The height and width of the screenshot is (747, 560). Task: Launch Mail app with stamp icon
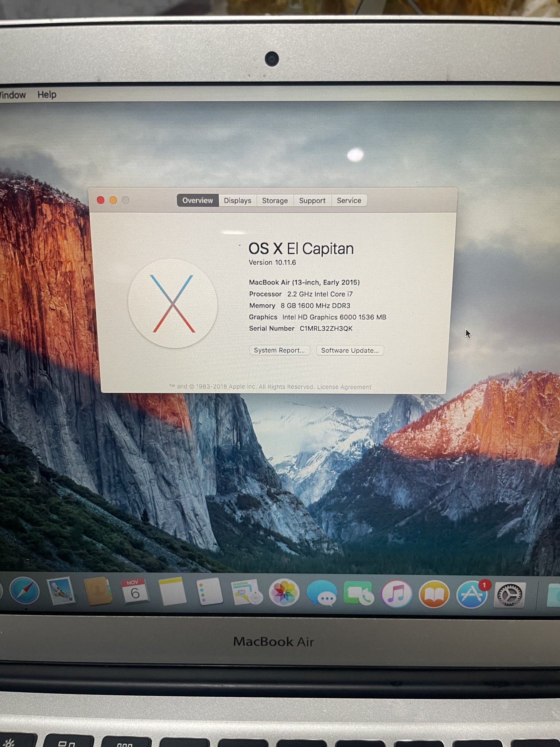click(61, 591)
